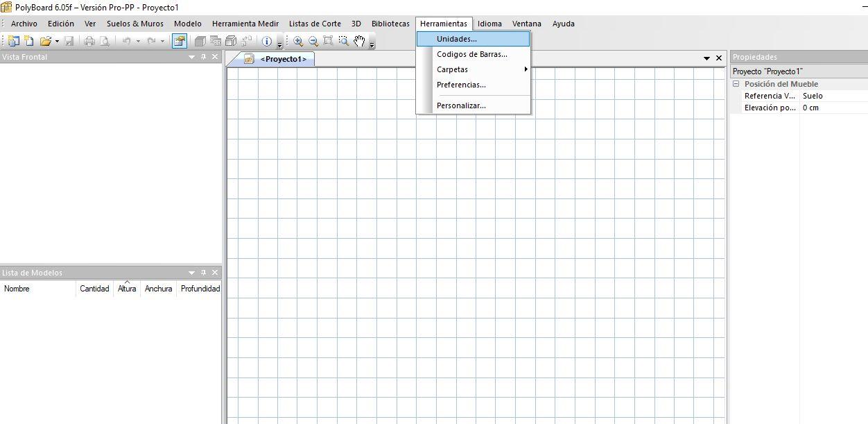Open the Herramienta Medir menu
Viewport: 868px width, 424px height.
pyautogui.click(x=245, y=24)
